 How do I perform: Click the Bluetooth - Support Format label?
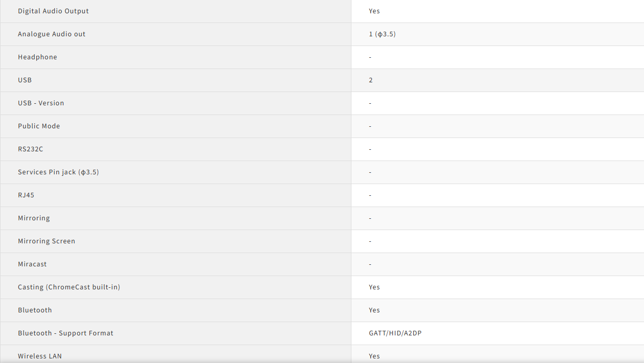click(x=65, y=333)
